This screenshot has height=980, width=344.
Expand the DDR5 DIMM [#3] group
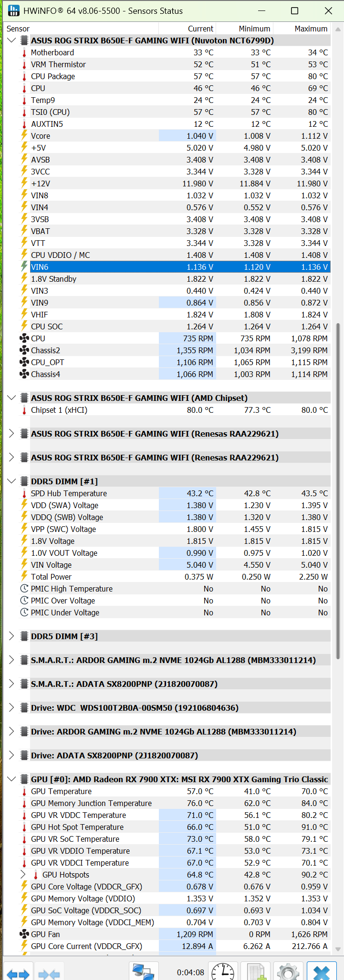(12, 636)
